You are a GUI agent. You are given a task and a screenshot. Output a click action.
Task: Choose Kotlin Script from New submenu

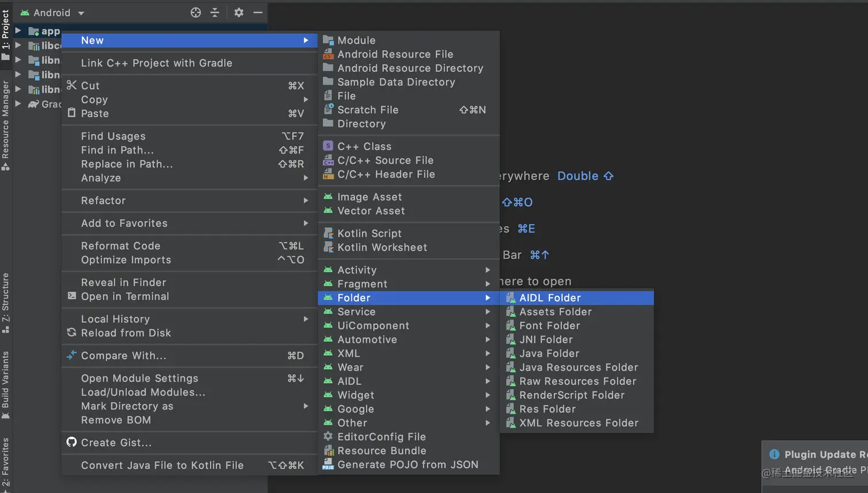369,233
